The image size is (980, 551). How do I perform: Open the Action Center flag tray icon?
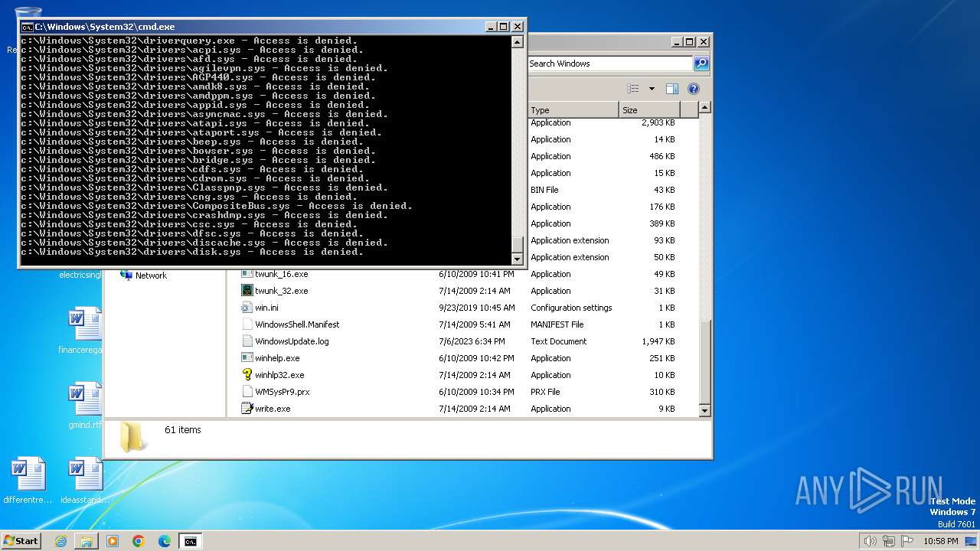[x=907, y=541]
